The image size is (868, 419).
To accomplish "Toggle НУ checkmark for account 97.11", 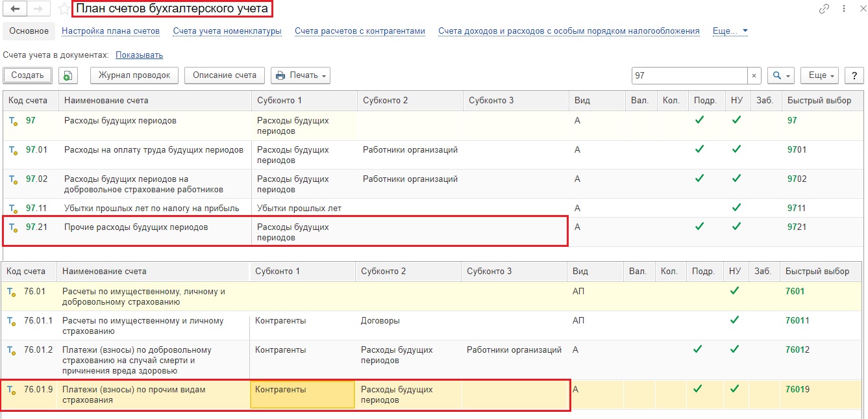I will point(736,208).
